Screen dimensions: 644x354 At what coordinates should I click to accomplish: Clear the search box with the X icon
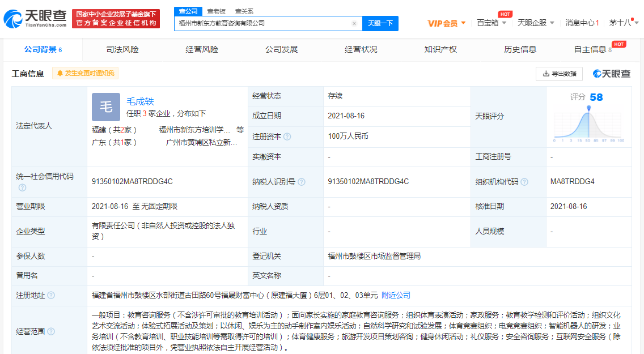[354, 23]
